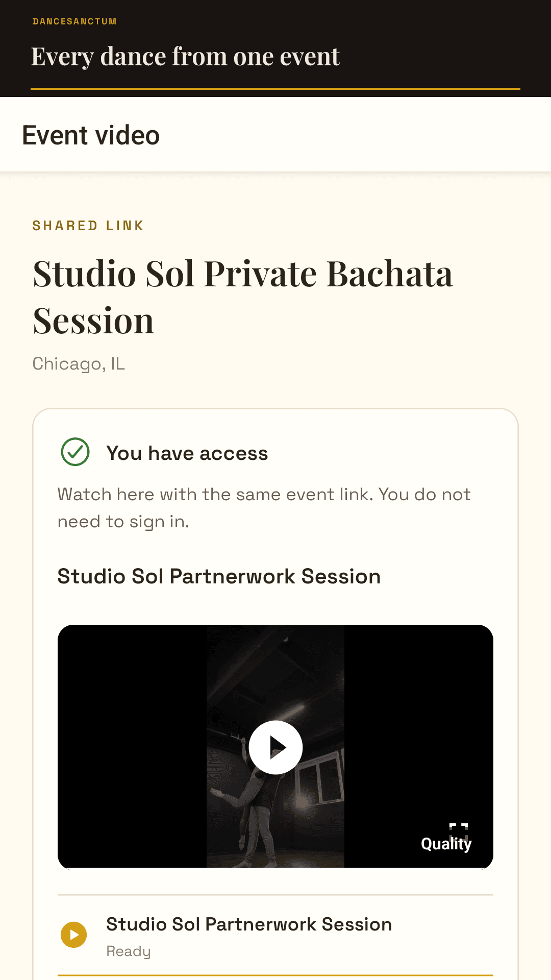Click the Studio Sol Private Bachata Session title
The height and width of the screenshot is (980, 551).
pos(243,297)
